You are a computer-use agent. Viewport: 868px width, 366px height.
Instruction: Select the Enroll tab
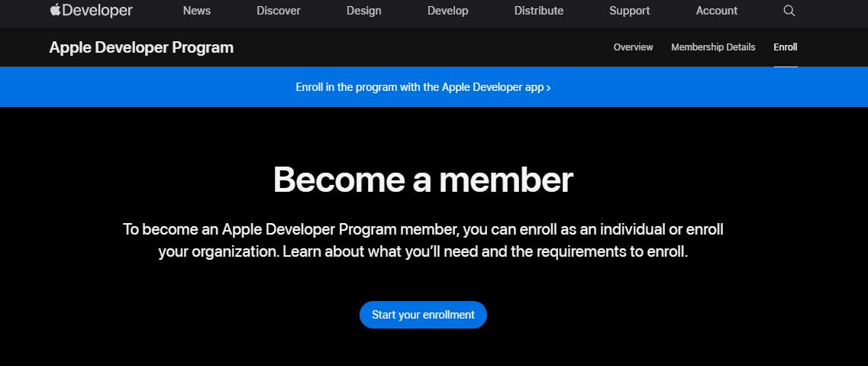786,47
